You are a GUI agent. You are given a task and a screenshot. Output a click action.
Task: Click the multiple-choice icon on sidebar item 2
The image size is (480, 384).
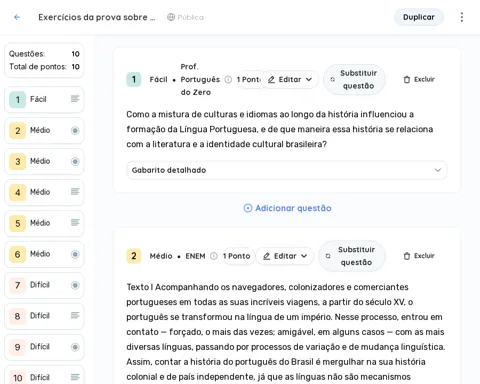point(75,130)
